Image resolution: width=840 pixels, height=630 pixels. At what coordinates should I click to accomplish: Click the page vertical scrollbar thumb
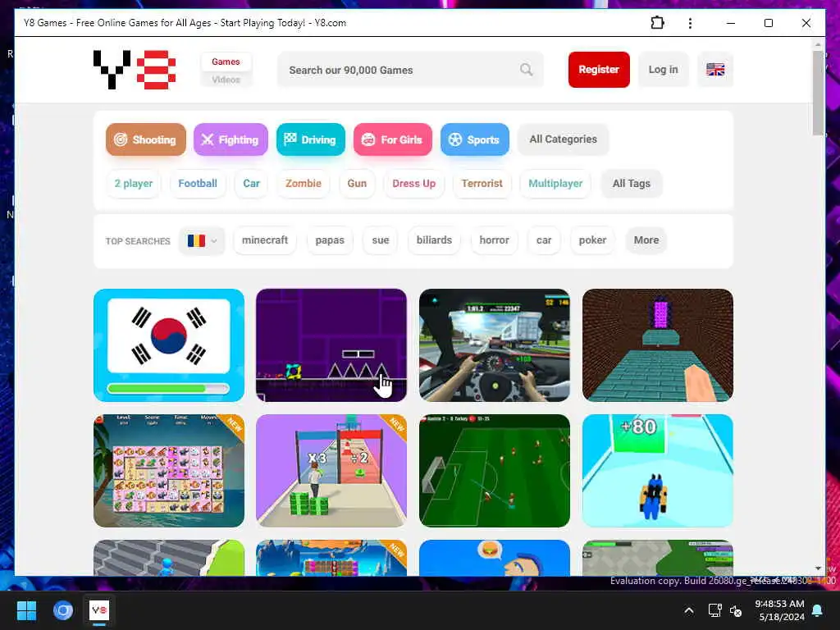point(818,93)
